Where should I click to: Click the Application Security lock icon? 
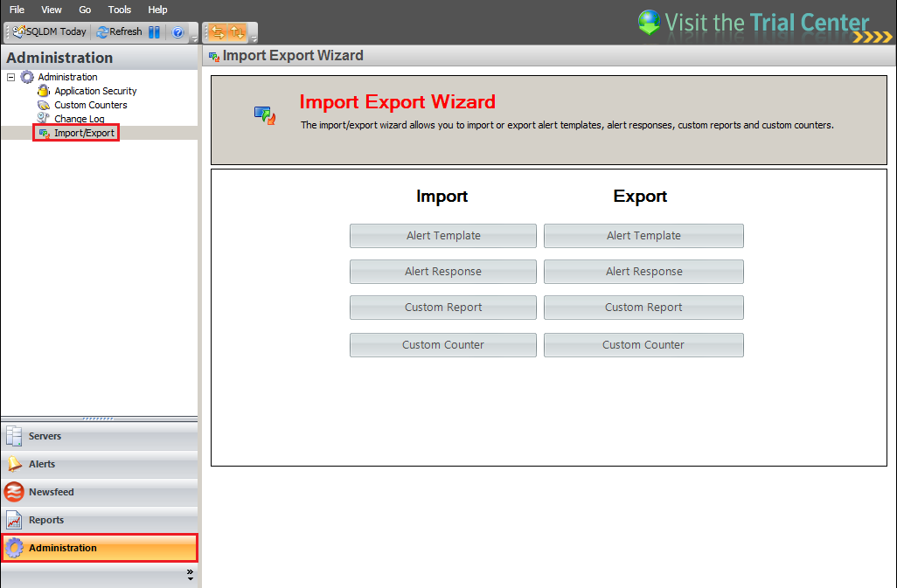[x=44, y=90]
